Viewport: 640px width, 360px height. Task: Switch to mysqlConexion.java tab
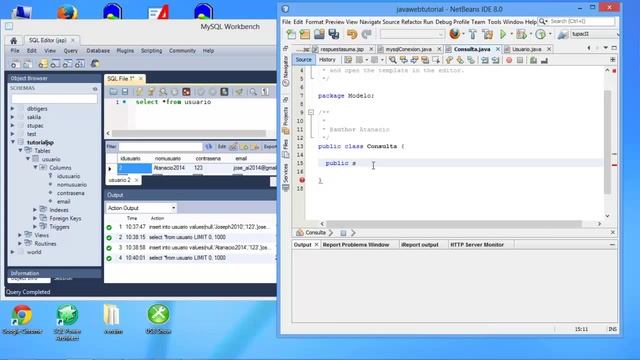(409, 49)
